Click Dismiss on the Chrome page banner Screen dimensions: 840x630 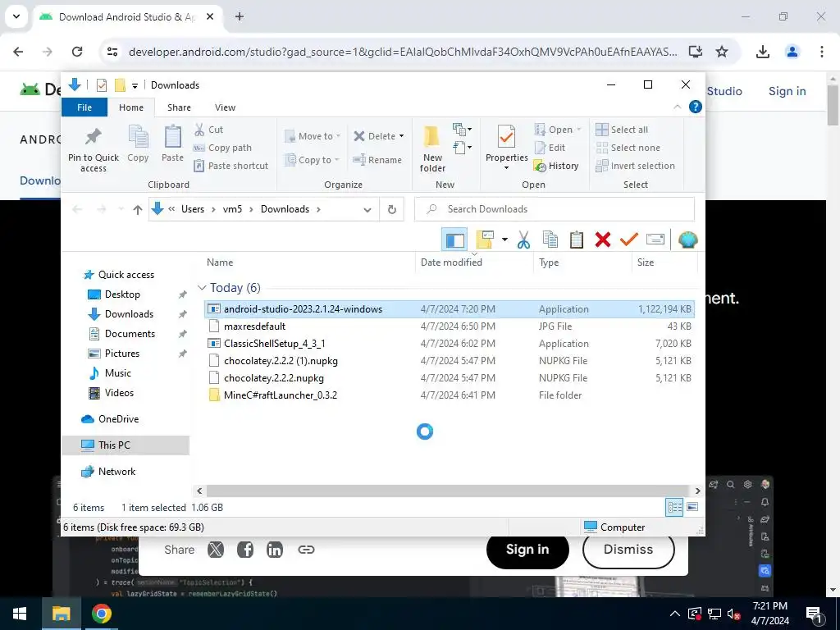click(628, 550)
